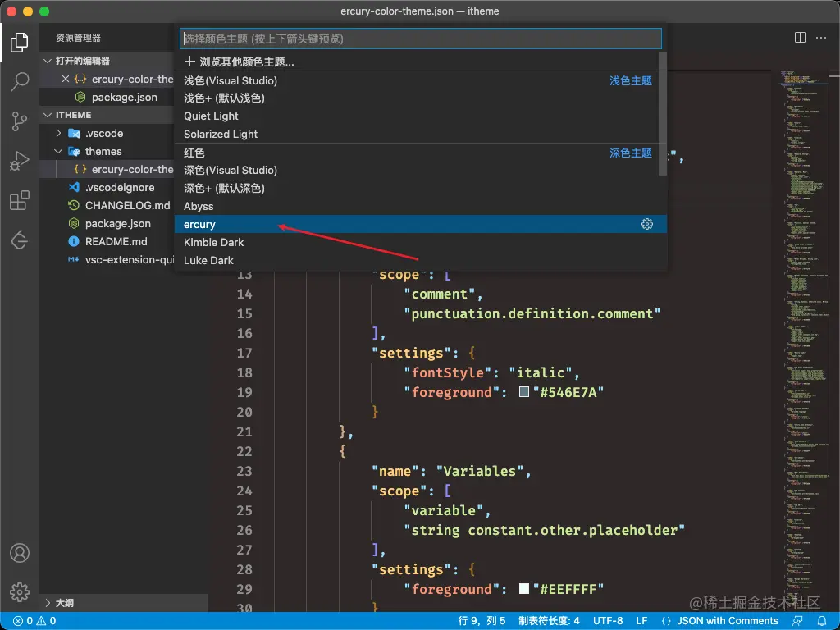840x630 pixels.
Task: Open the Extensions view icon
Action: coord(20,200)
